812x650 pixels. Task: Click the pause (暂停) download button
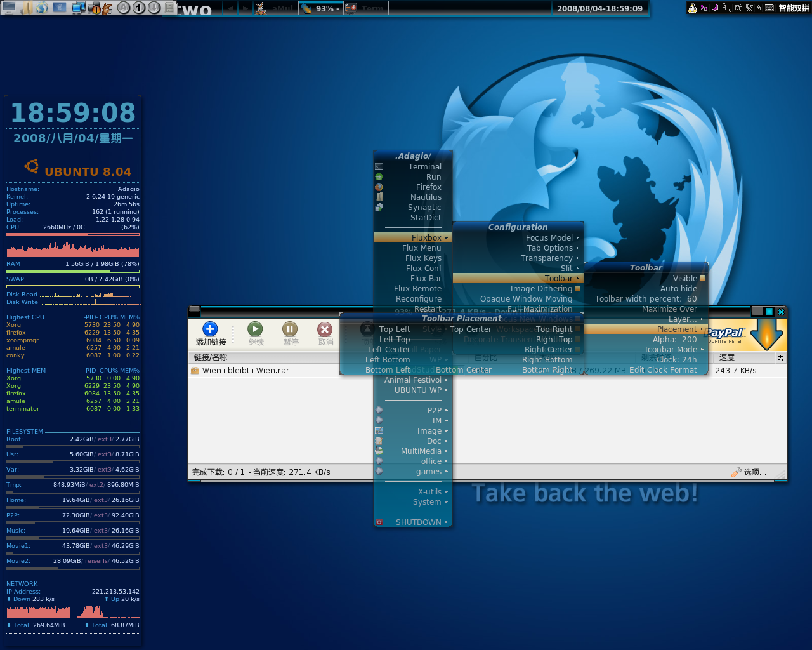coord(291,334)
